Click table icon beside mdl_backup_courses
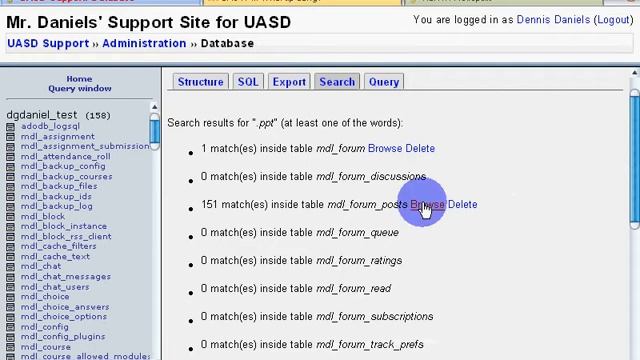This screenshot has width=640, height=360. point(11,177)
